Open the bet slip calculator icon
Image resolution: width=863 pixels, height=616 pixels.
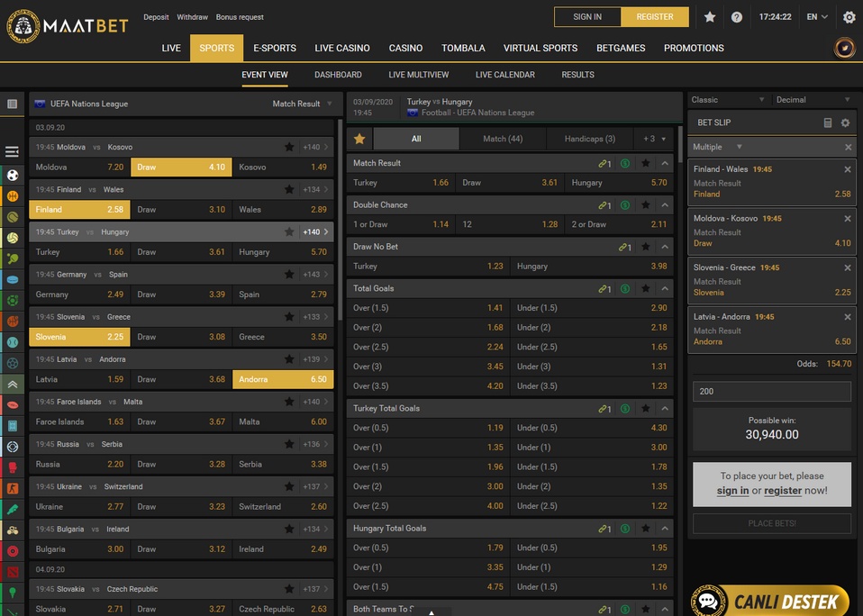(x=828, y=122)
